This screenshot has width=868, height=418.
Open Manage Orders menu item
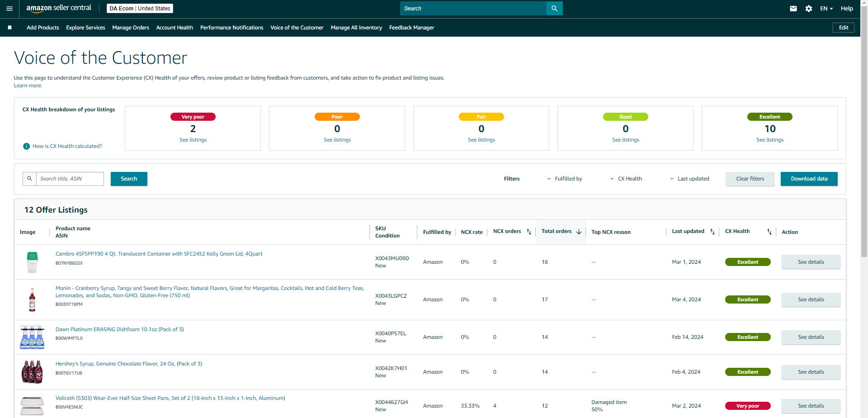click(x=131, y=28)
